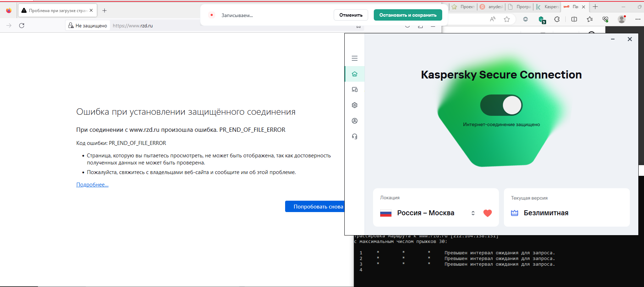Select the Проблема при загрузке страницы tab

(x=57, y=11)
